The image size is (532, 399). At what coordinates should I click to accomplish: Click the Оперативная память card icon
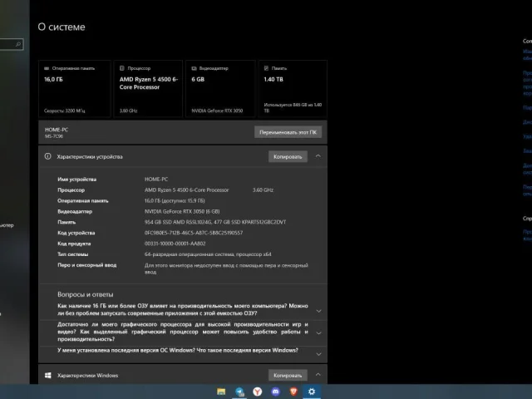[47, 68]
